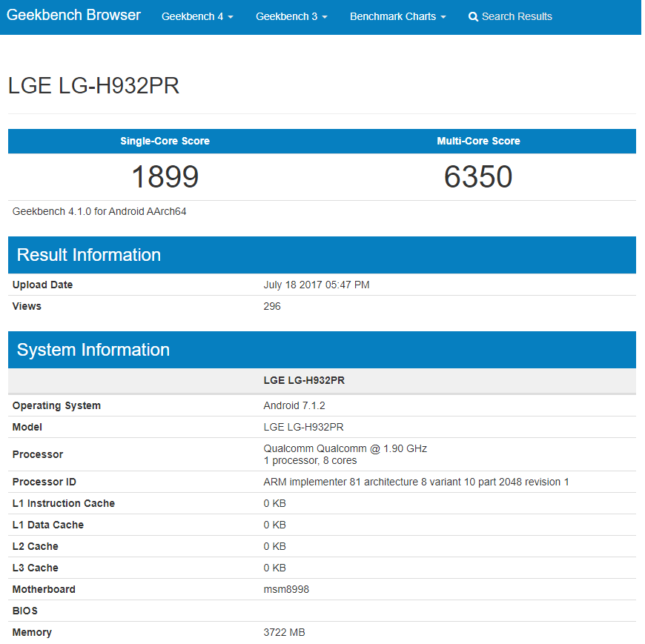
Task: Select the L1 Instruction Cache 0 KB value
Action: tap(275, 503)
